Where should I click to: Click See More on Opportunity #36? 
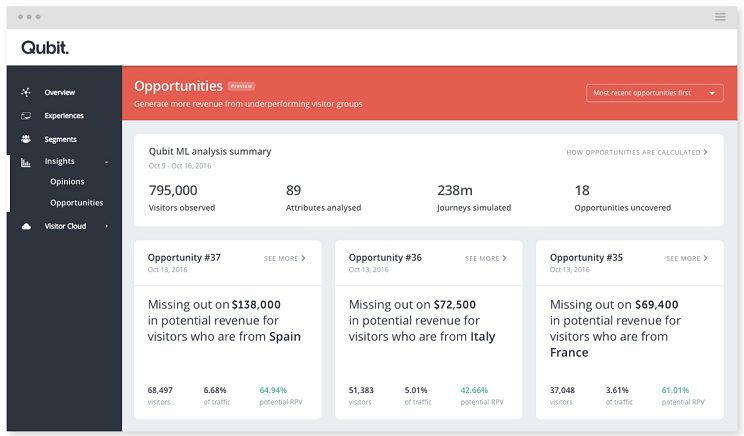click(x=486, y=258)
